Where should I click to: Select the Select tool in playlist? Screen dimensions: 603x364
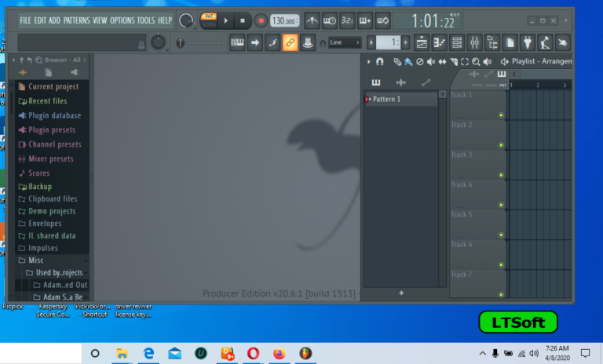[x=465, y=61]
